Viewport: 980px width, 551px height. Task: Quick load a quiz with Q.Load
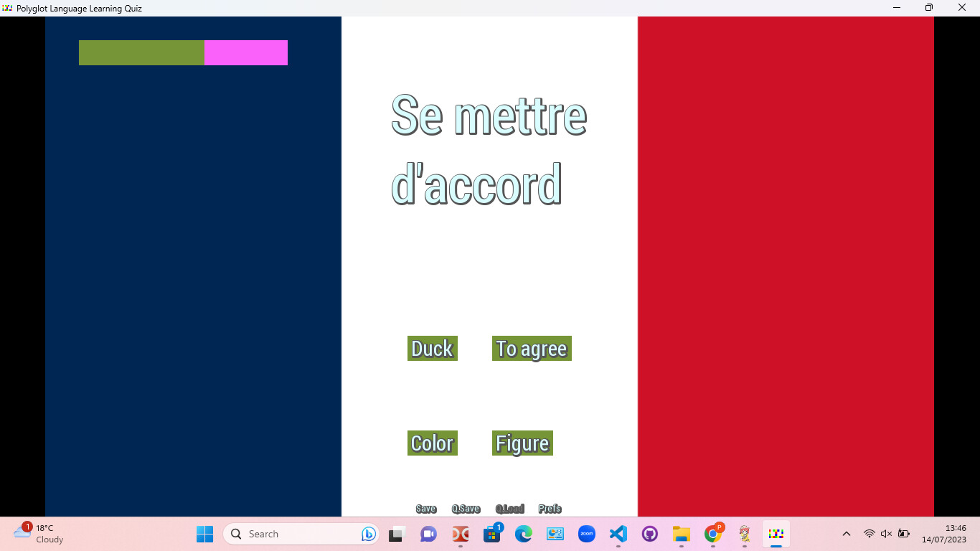click(510, 509)
